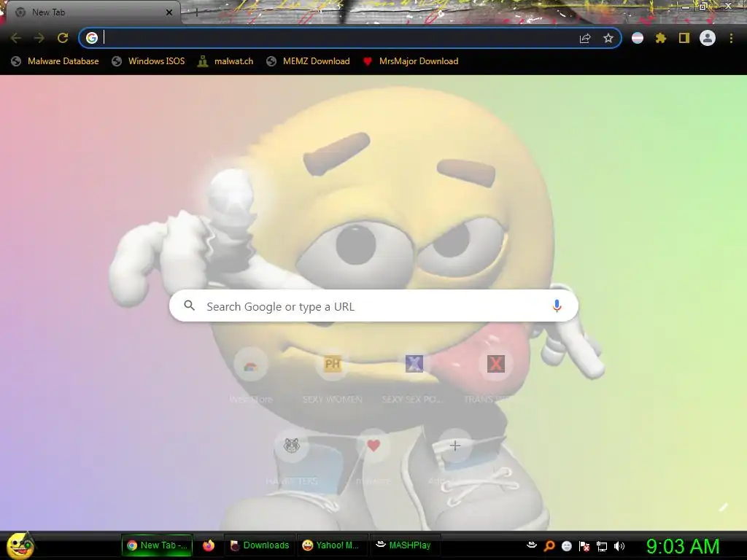Screen dimensions: 747x560
Task: Open network tray icon
Action: click(602, 546)
